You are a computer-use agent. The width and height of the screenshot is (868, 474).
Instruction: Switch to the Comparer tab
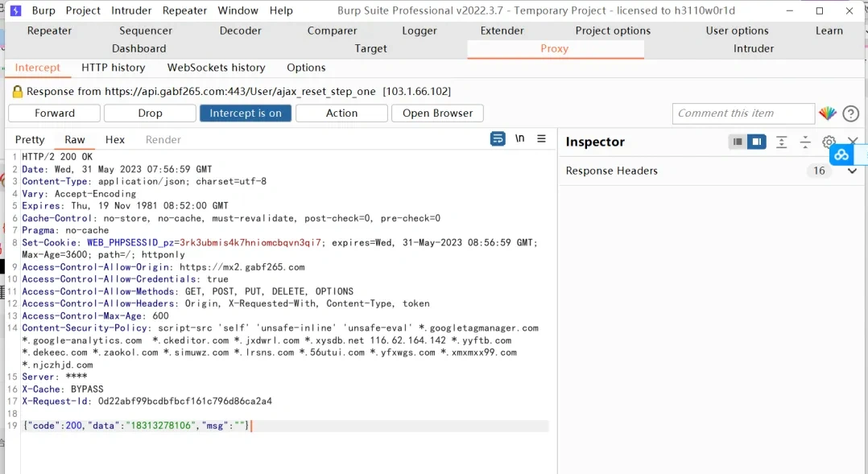pyautogui.click(x=332, y=31)
